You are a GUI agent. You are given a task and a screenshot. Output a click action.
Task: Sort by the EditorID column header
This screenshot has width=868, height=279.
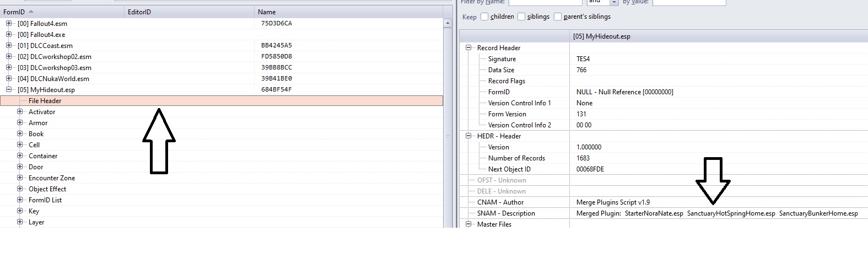click(x=139, y=12)
